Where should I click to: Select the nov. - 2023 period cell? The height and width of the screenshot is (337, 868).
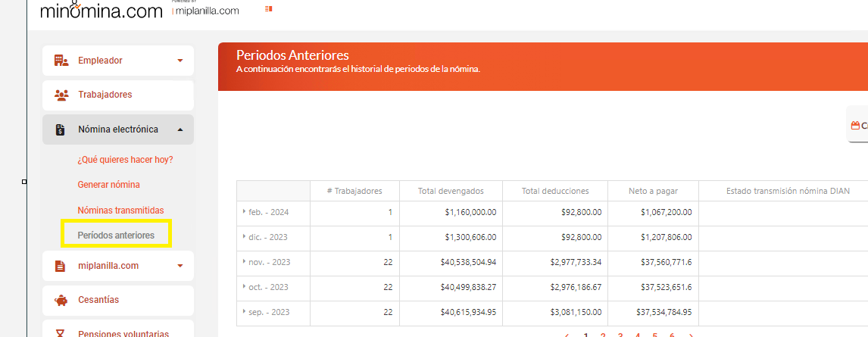(x=273, y=262)
